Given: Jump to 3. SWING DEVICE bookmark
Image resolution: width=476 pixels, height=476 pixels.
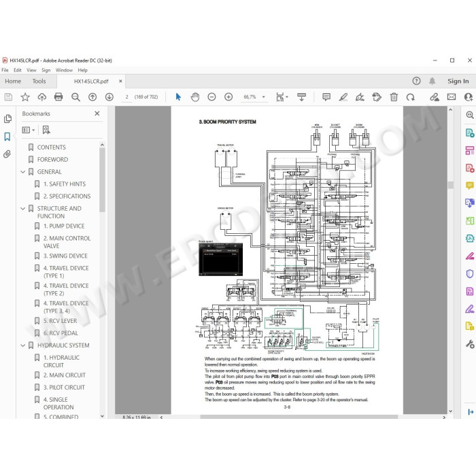Looking at the screenshot, I should coord(65,256).
